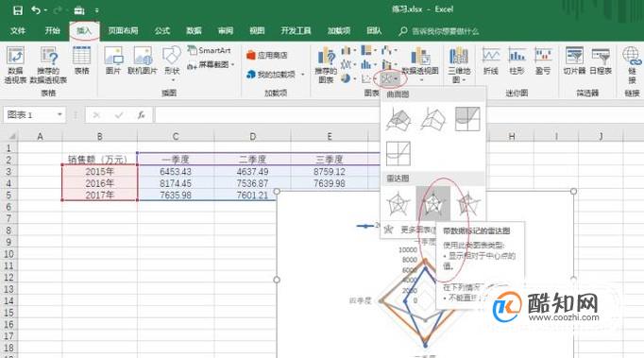Switch to the 数据 ribbon tab
Screen dimensions: 644x358
click(x=194, y=31)
